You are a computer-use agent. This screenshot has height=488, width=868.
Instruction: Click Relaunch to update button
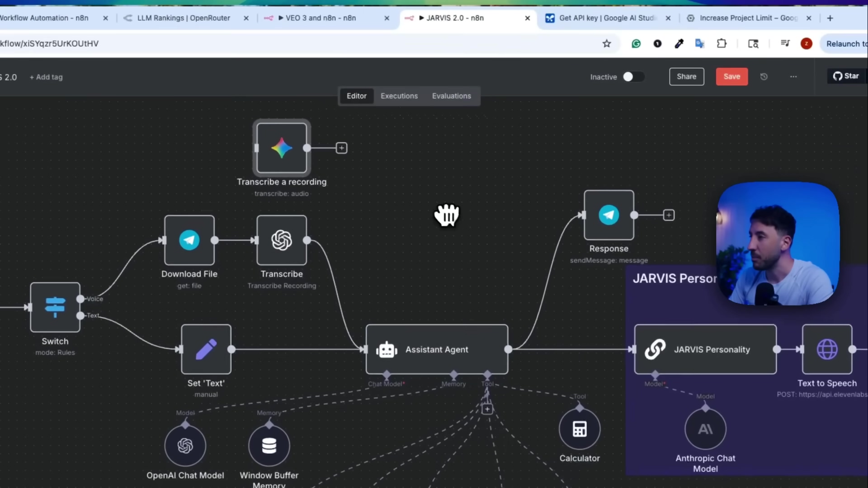[845, 43]
